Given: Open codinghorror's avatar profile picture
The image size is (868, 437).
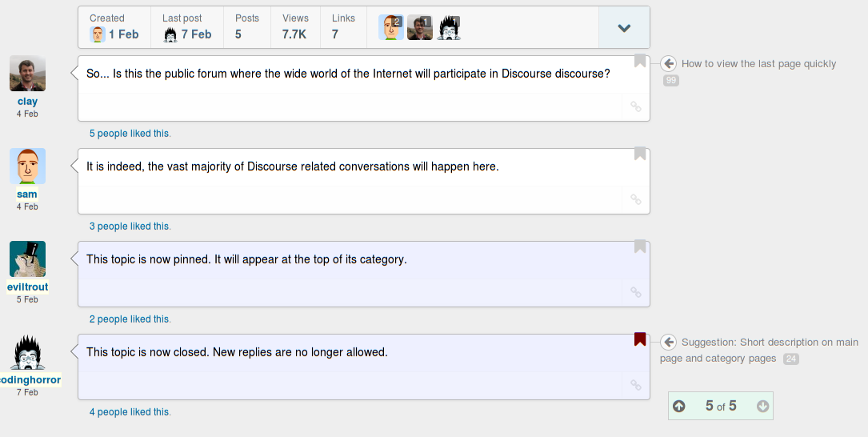Looking at the screenshot, I should (x=28, y=351).
